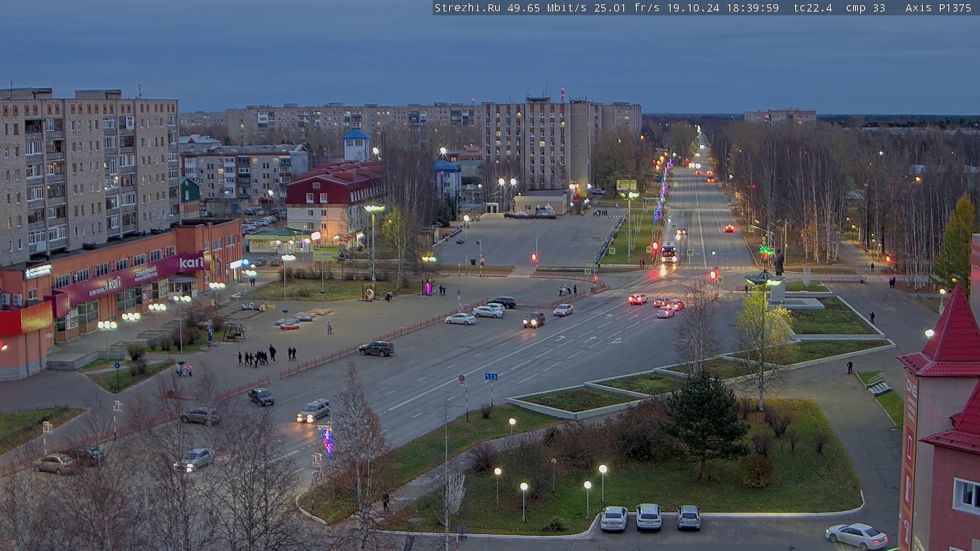Click the cmp 33 compression readout

click(866, 8)
